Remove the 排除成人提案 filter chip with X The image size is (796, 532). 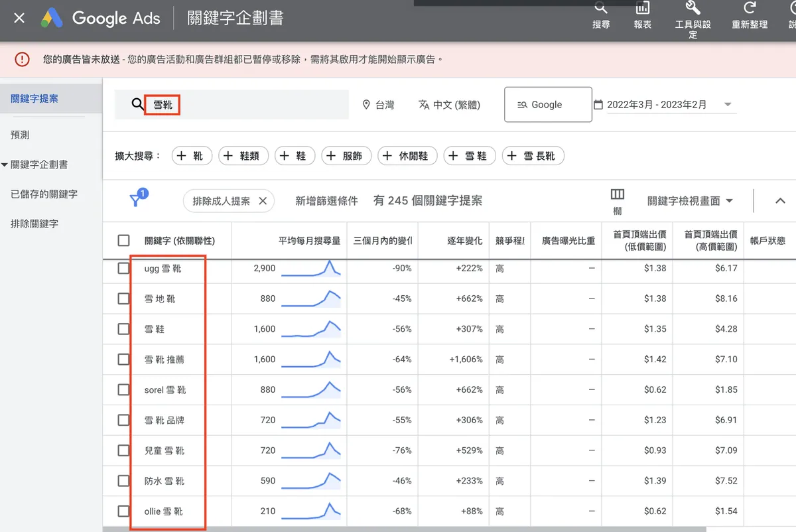pyautogui.click(x=263, y=201)
